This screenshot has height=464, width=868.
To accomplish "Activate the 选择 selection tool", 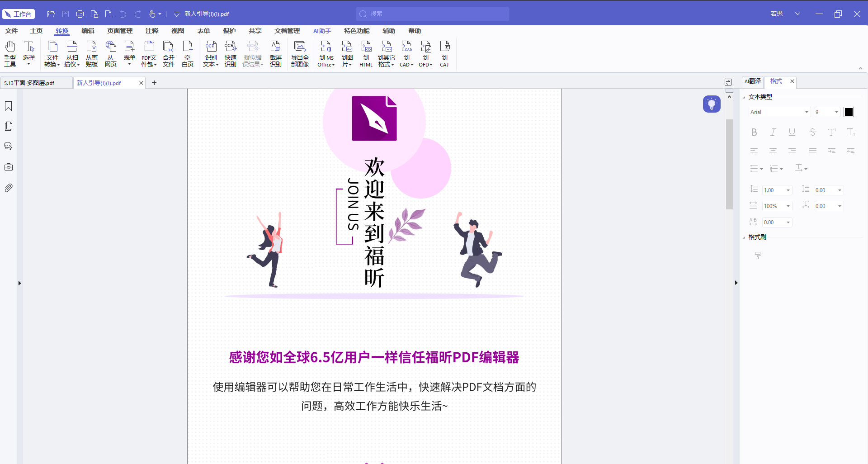I will (29, 54).
